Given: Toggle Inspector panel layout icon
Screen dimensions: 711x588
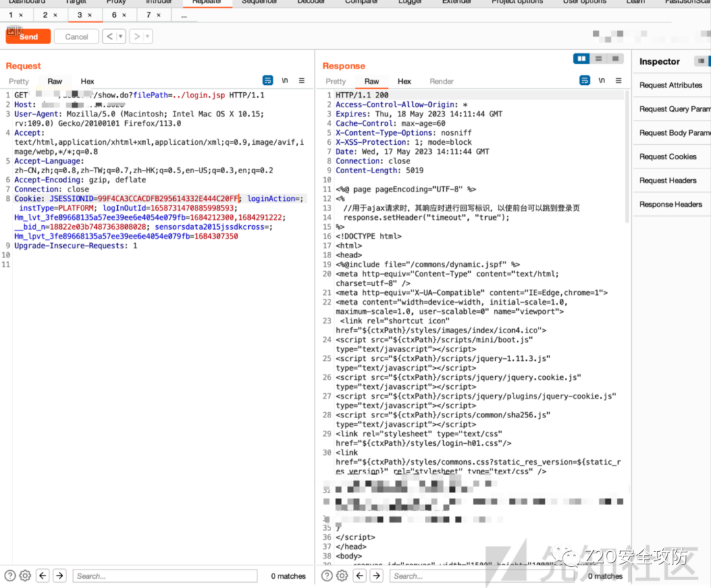Looking at the screenshot, I should (x=701, y=61).
